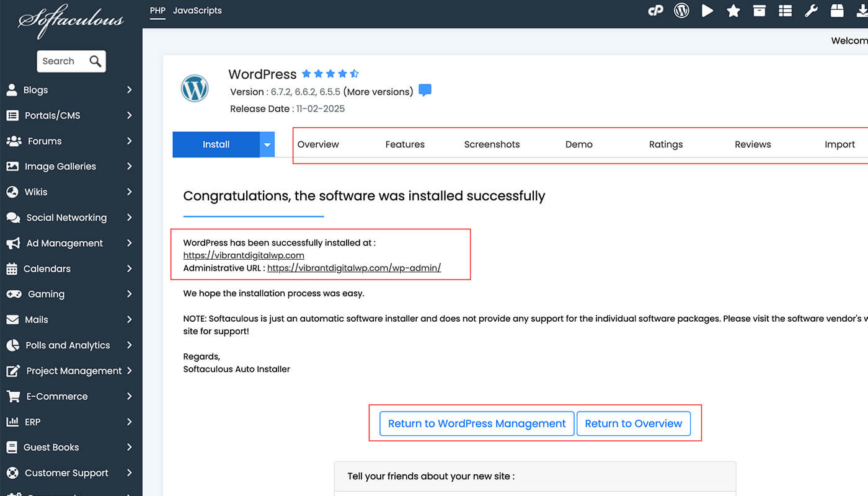Click the E-Commerce shopping cart icon
This screenshot has height=496, width=868.
[x=13, y=396]
